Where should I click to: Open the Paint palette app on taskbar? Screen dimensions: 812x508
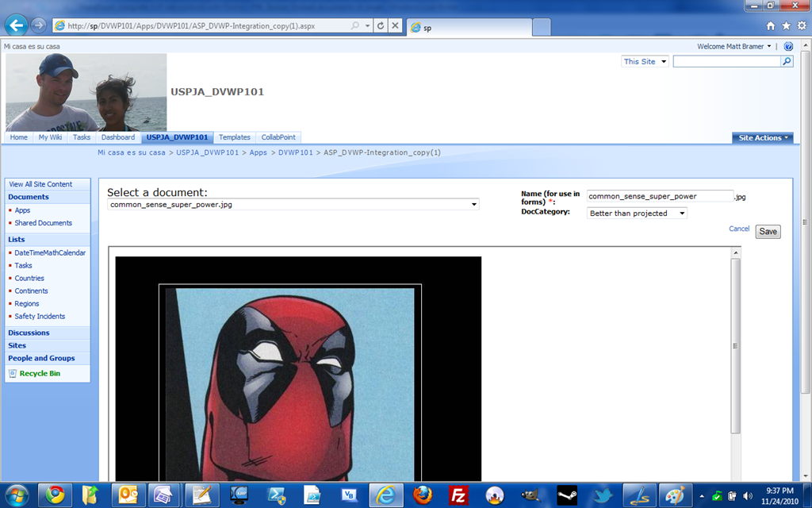pos(675,495)
